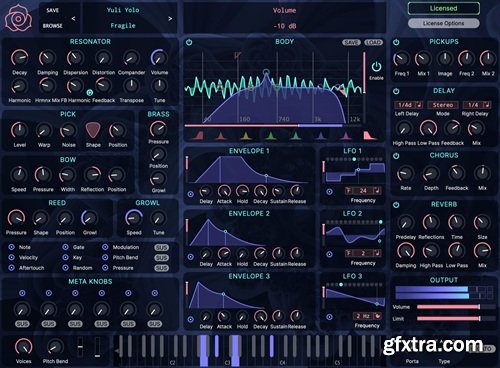Select the Key modulation source
This screenshot has height=368, width=500.
pos(65,257)
